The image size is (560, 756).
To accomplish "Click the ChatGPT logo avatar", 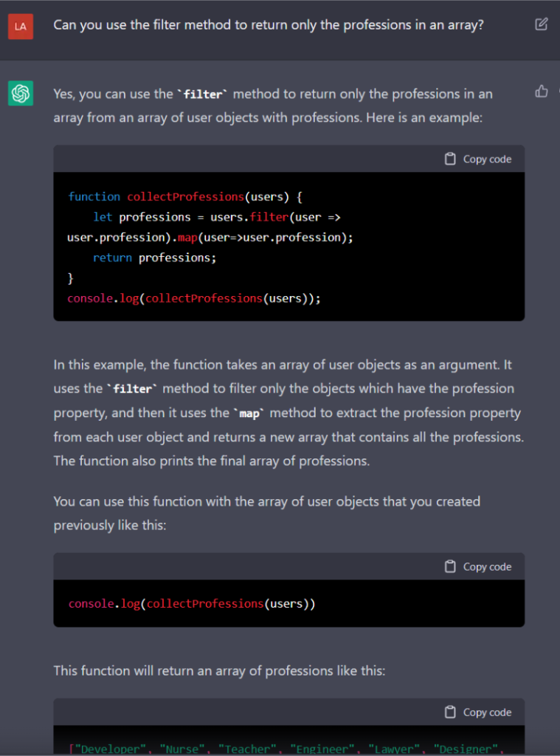I will 21,93.
